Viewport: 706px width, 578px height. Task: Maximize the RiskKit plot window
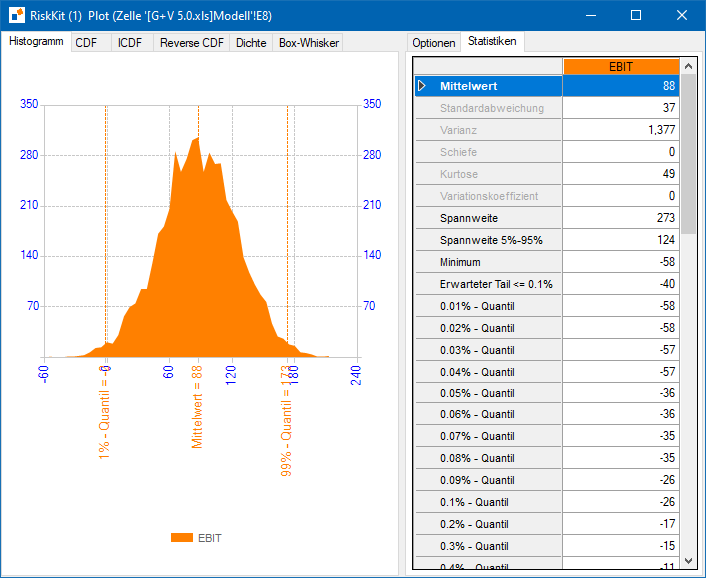636,15
